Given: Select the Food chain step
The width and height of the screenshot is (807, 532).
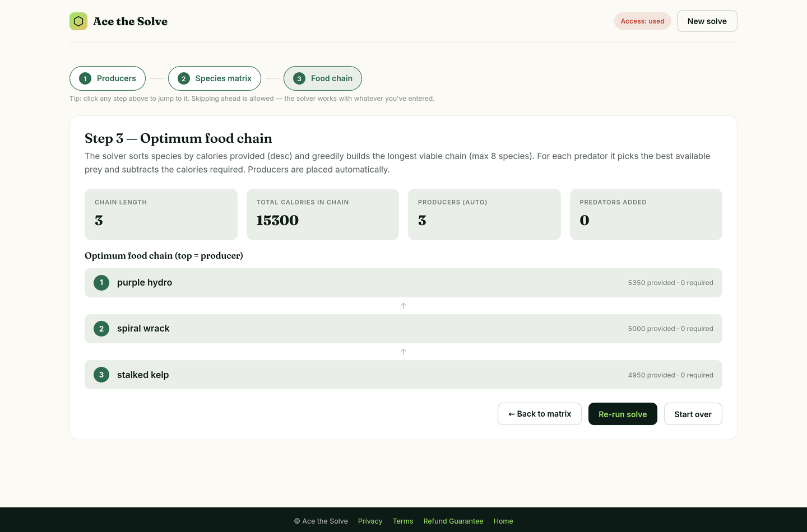Looking at the screenshot, I should coord(323,78).
